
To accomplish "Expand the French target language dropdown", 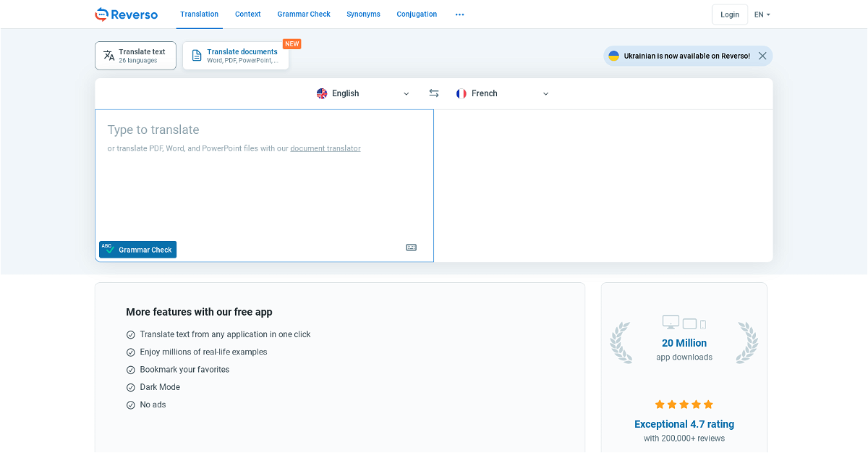I will [503, 93].
